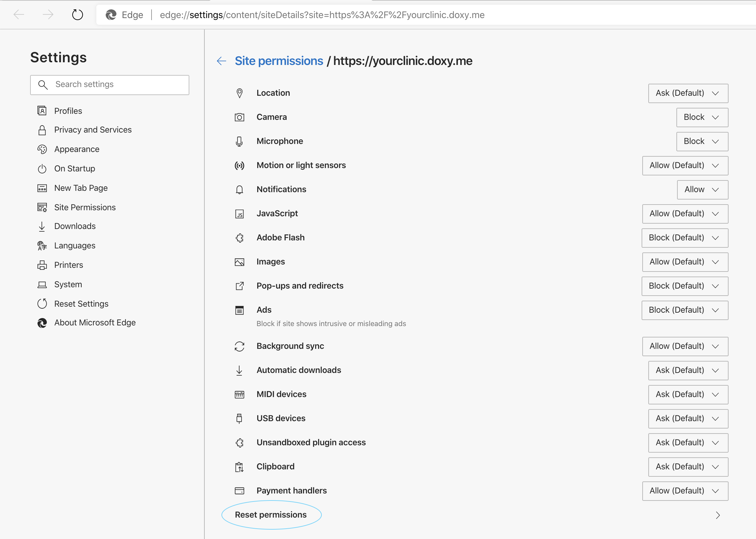Image resolution: width=756 pixels, height=539 pixels.
Task: Click the Reset permissions button
Action: pyautogui.click(x=271, y=515)
